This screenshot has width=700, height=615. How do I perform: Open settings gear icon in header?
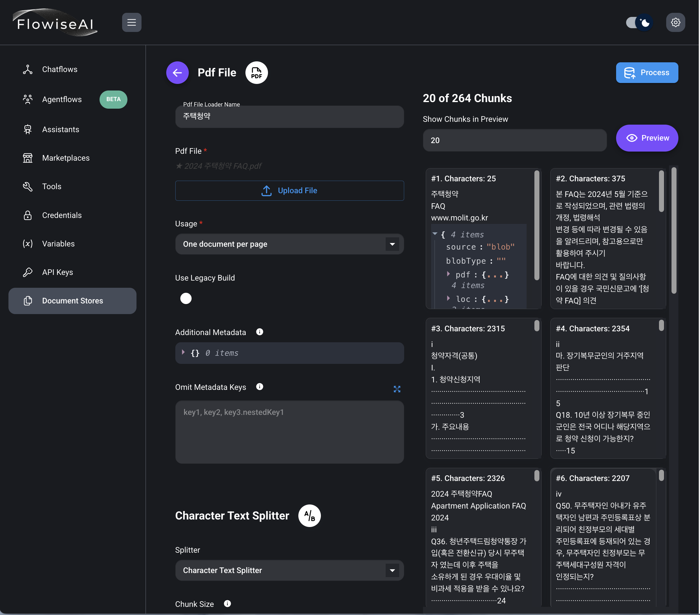click(675, 23)
